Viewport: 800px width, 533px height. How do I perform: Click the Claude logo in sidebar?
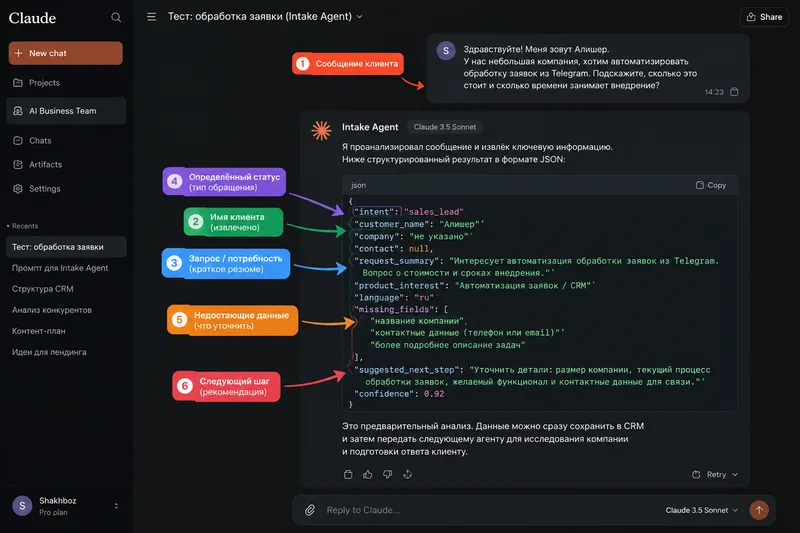[x=32, y=18]
